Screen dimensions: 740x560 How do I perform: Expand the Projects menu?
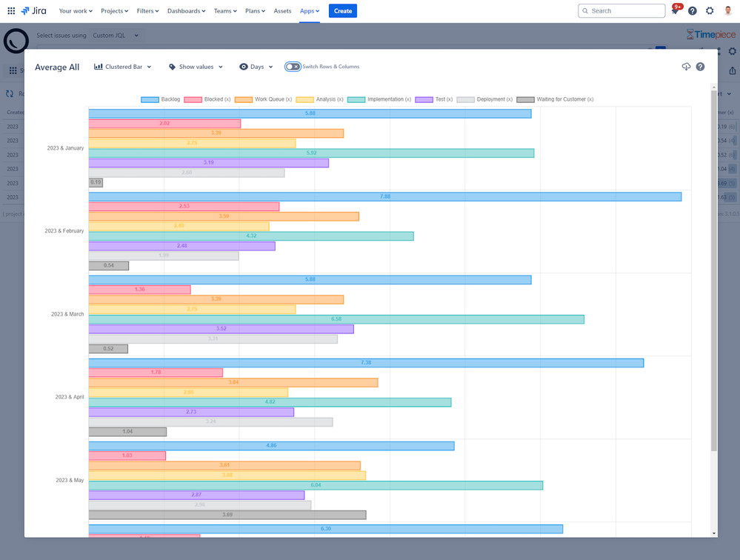(114, 11)
